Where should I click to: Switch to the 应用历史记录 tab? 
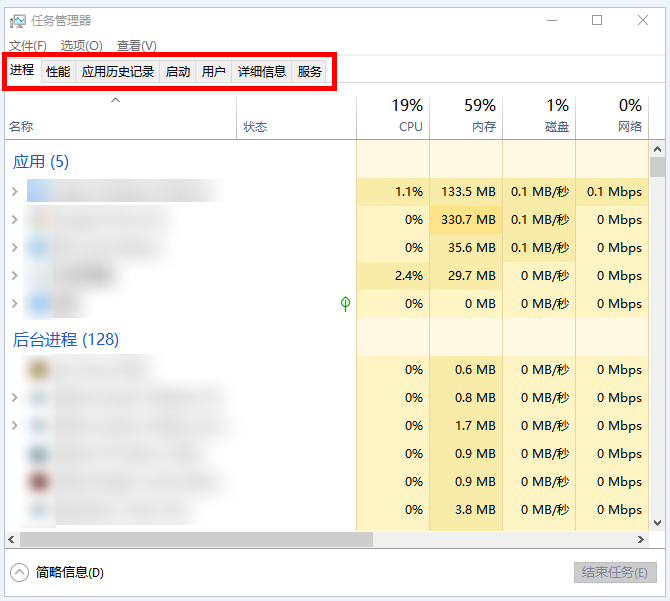[x=118, y=72]
